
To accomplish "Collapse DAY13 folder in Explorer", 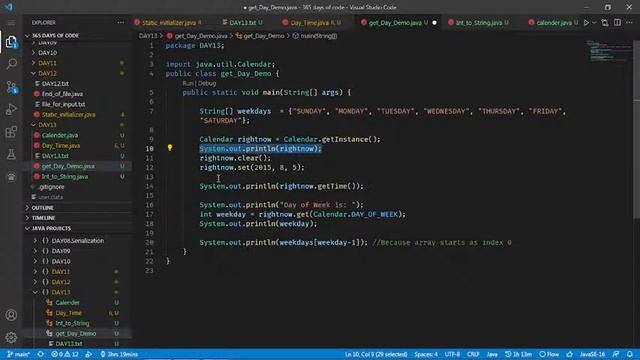I will 47,124.
